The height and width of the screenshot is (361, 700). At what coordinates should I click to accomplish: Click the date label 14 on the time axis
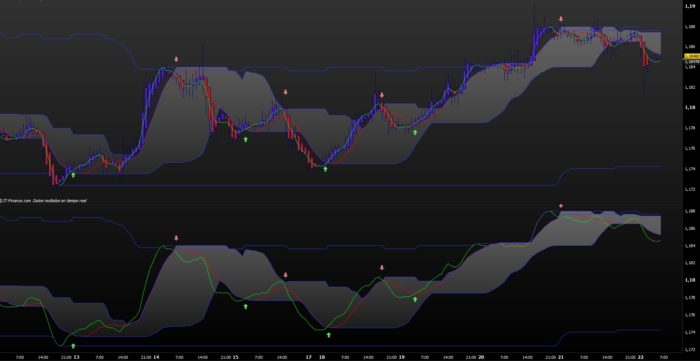coord(156,357)
